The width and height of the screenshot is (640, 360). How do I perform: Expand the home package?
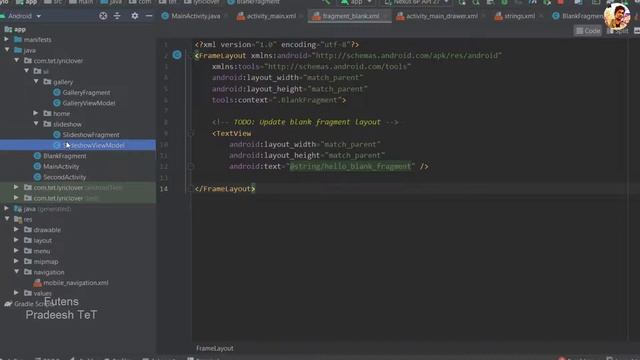[36, 113]
